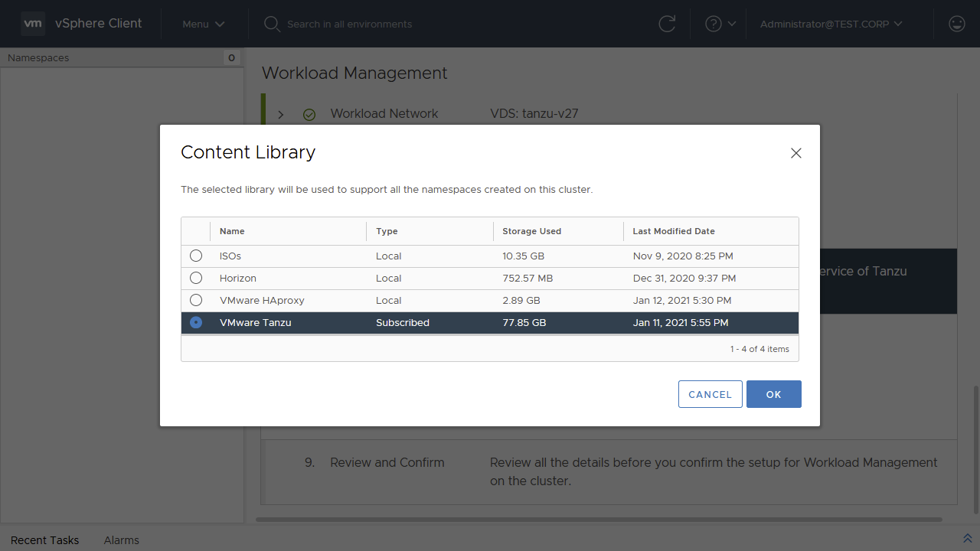
Task: Switch to the Recent Tasks tab
Action: (x=44, y=540)
